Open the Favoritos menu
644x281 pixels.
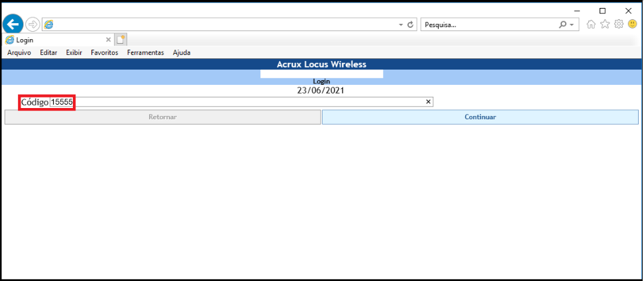(x=104, y=52)
